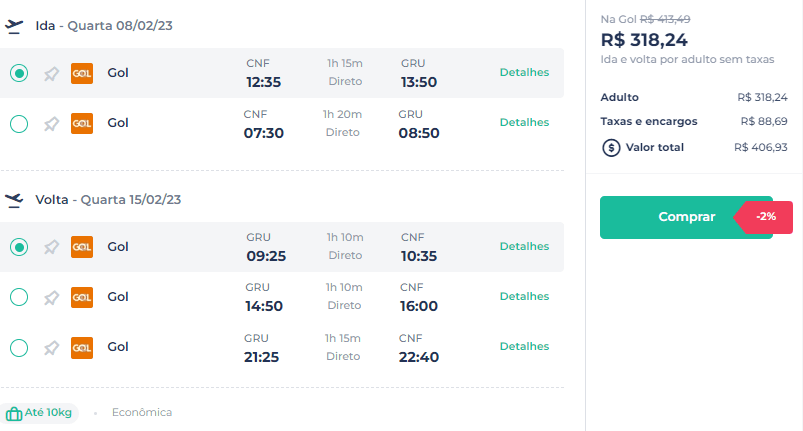The height and width of the screenshot is (431, 803).
Task: Select the 14:50 return flight radio button
Action: [19, 297]
